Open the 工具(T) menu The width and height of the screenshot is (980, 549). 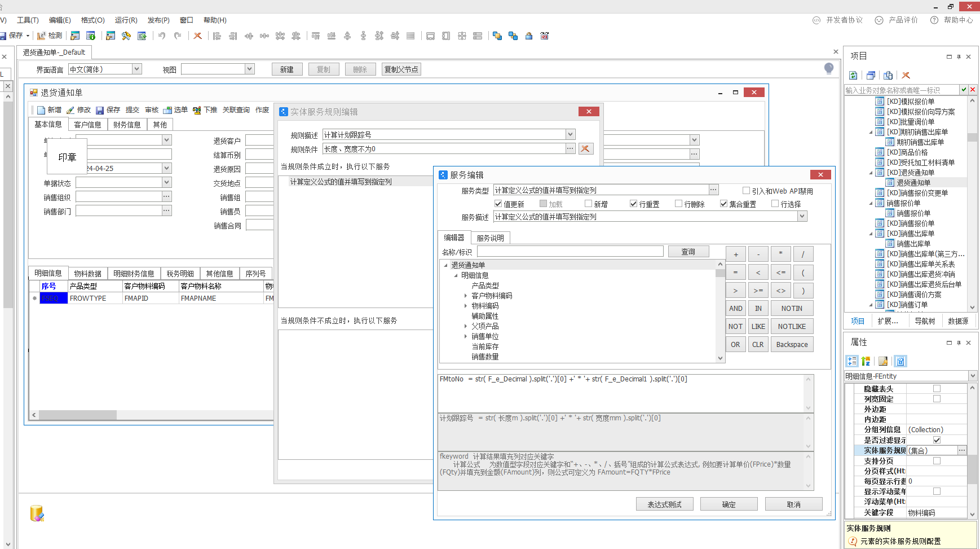[28, 20]
